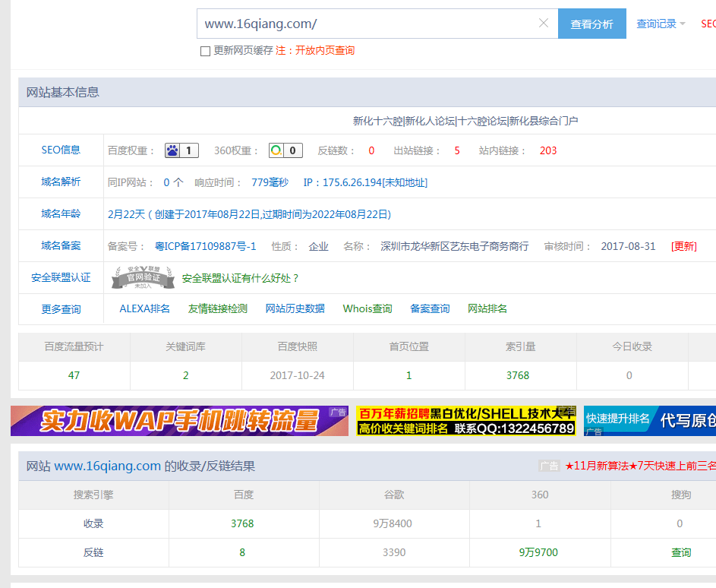Image resolution: width=716 pixels, height=588 pixels.
Task: Click the 查看分析 button
Action: 591,24
